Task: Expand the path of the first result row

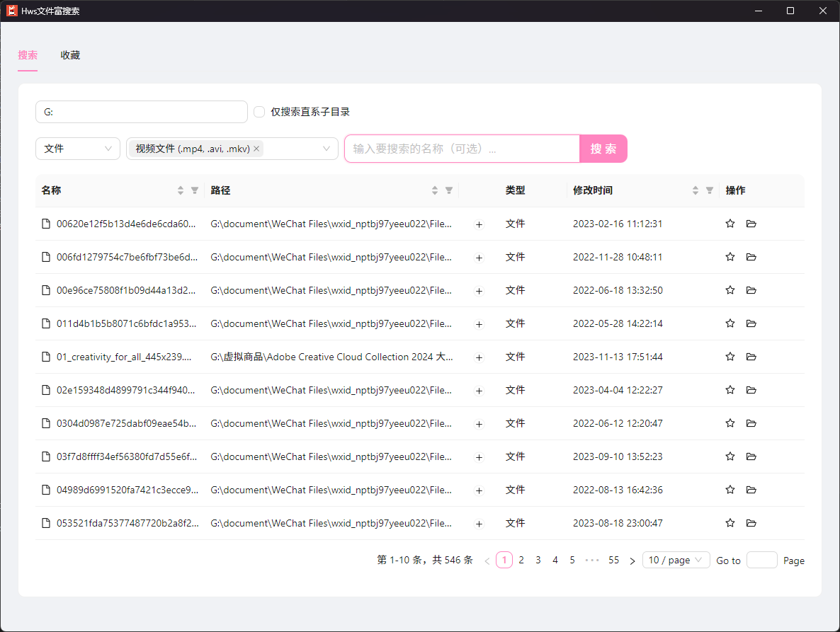Action: pyautogui.click(x=479, y=224)
